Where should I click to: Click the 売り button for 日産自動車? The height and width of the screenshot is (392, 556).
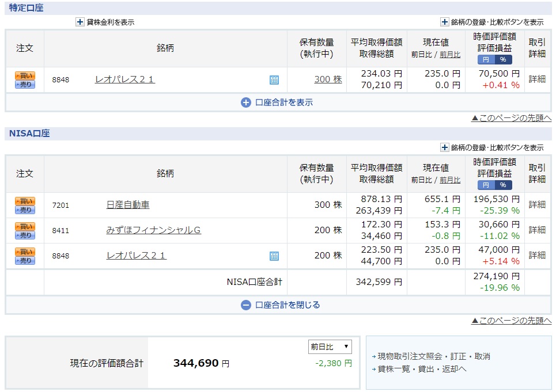pos(25,210)
